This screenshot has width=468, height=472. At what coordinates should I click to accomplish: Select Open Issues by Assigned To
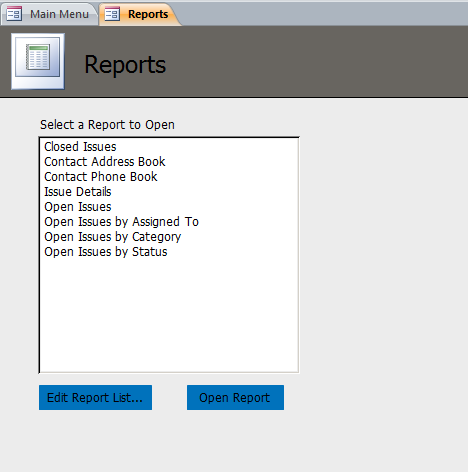point(169,222)
